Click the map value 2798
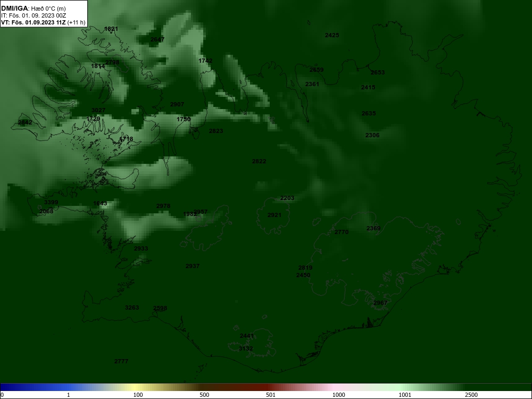 (x=112, y=62)
